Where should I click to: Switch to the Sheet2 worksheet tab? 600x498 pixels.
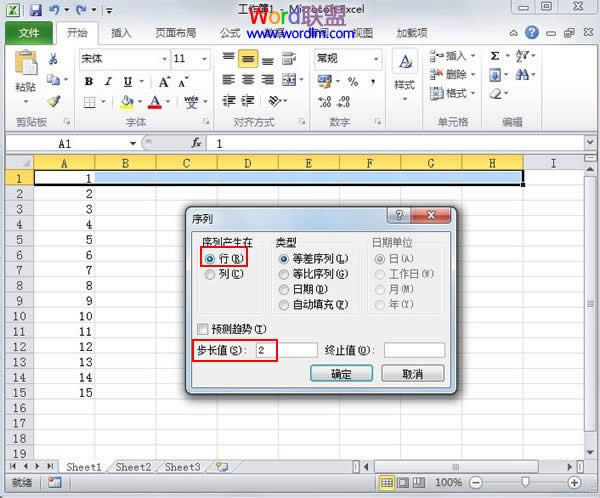pos(133,467)
